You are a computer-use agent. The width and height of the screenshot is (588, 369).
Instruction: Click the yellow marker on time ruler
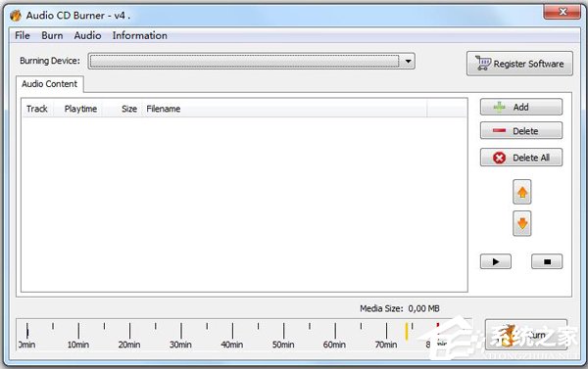406,331
